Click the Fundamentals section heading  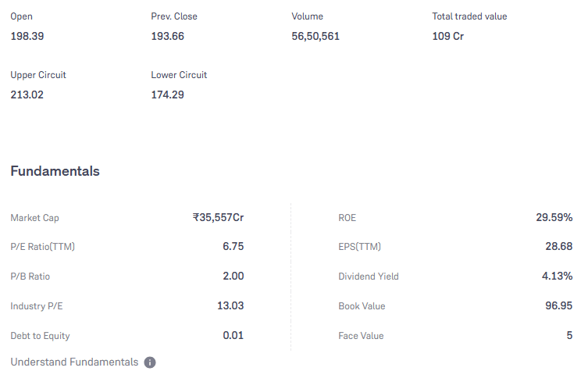click(x=55, y=171)
